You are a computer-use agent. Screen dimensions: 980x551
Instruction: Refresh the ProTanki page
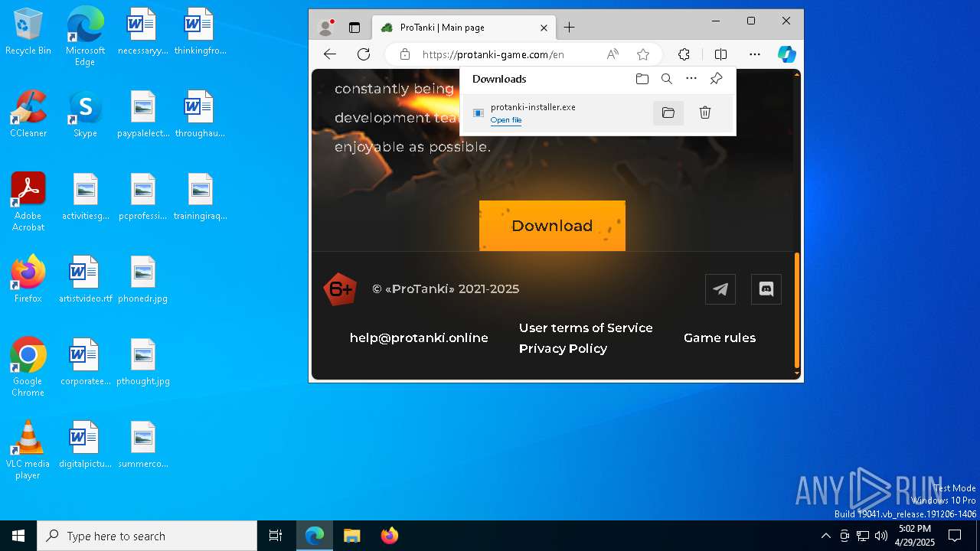pos(364,54)
